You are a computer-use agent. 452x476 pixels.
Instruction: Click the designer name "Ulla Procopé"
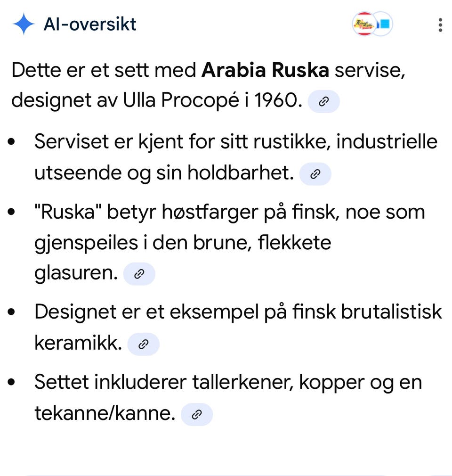click(x=181, y=100)
